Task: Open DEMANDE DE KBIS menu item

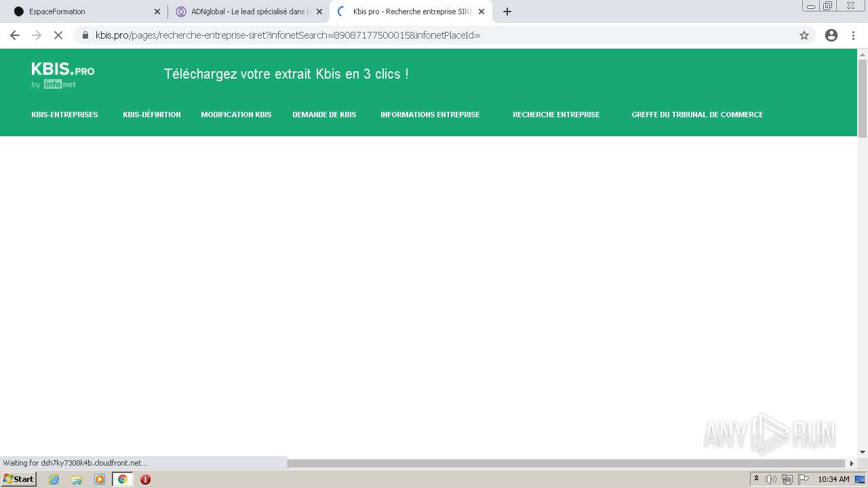Action: coord(324,115)
